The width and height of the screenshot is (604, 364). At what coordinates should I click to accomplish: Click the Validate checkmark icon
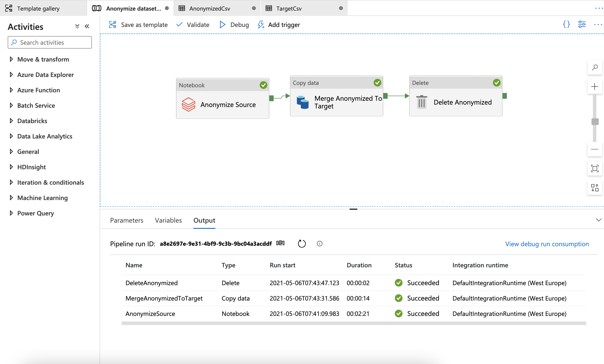pyautogui.click(x=179, y=24)
